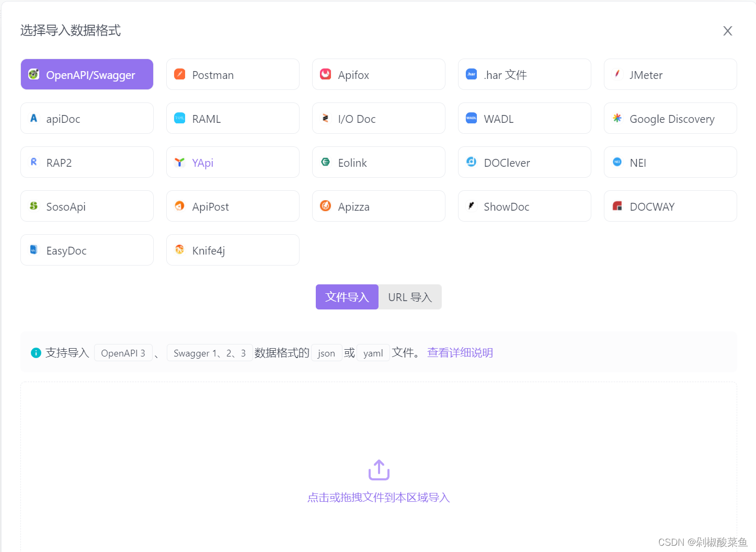
Task: Click the NEI round icon
Action: pyautogui.click(x=617, y=162)
